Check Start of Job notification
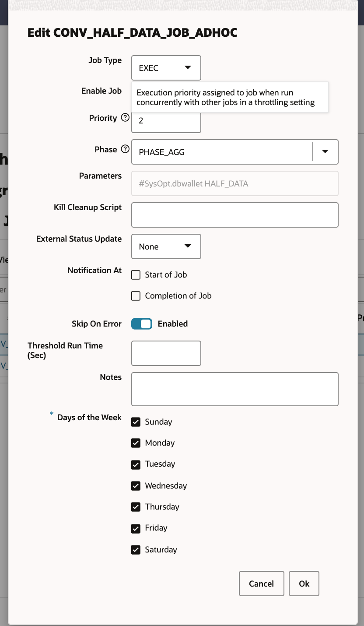This screenshot has width=364, height=626. click(x=136, y=275)
